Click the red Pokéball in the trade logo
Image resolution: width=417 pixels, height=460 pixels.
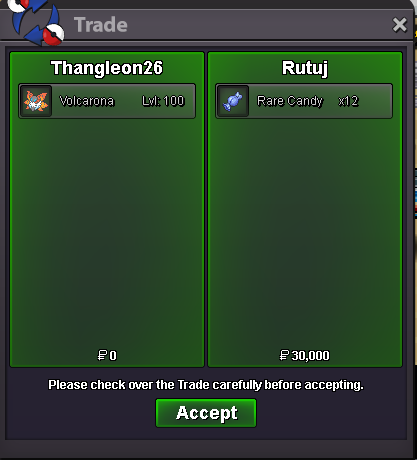click(x=53, y=35)
